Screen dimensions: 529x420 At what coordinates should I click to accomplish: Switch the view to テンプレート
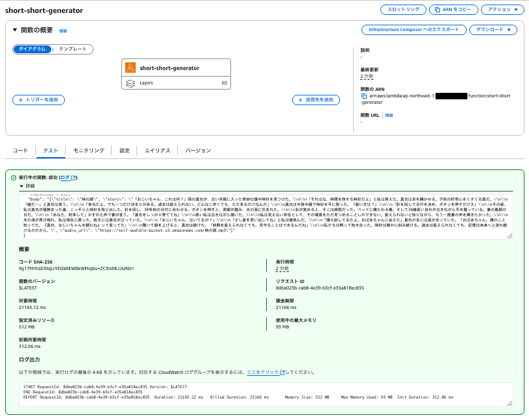pyautogui.click(x=73, y=49)
